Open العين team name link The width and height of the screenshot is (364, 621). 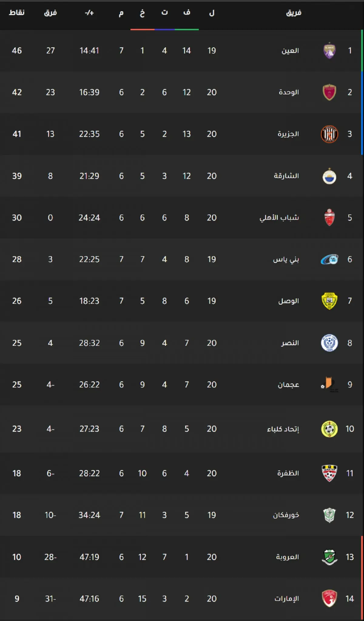click(290, 51)
